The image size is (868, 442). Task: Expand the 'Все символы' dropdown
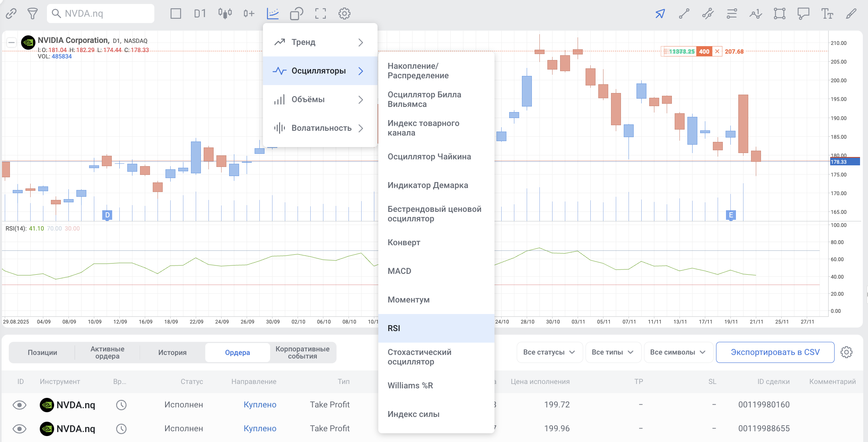[678, 352]
